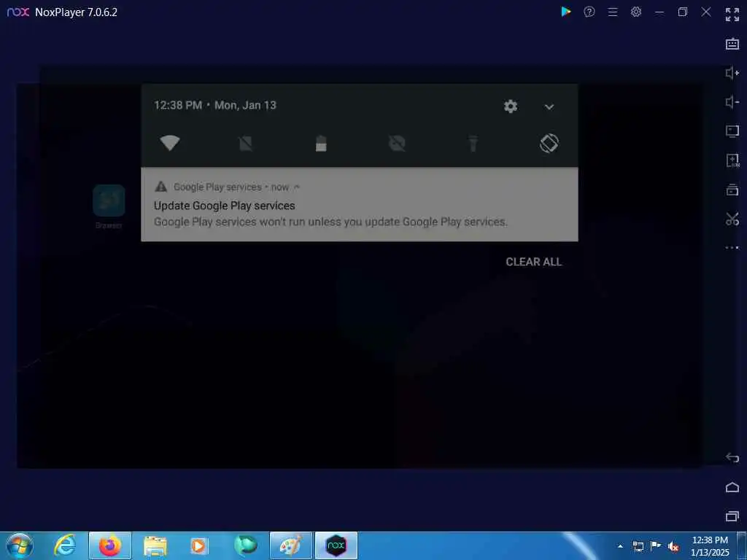The width and height of the screenshot is (747, 560).
Task: Click muted speaker icon in system tray
Action: [673, 546]
